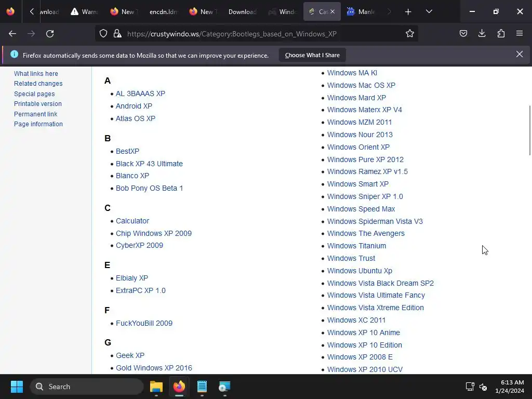Switch to the Warn tab
532x399 pixels.
click(84, 12)
